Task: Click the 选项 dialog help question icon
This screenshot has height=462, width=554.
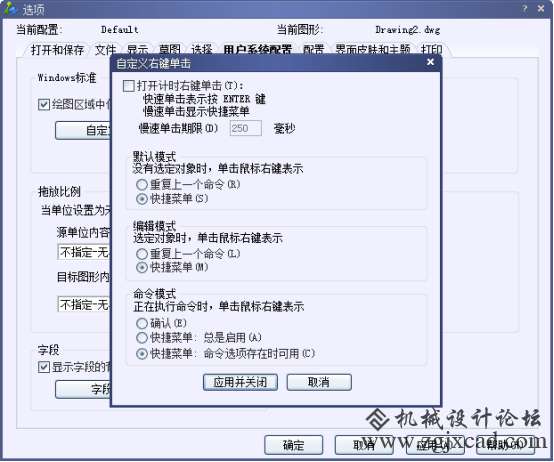Action: click(524, 8)
